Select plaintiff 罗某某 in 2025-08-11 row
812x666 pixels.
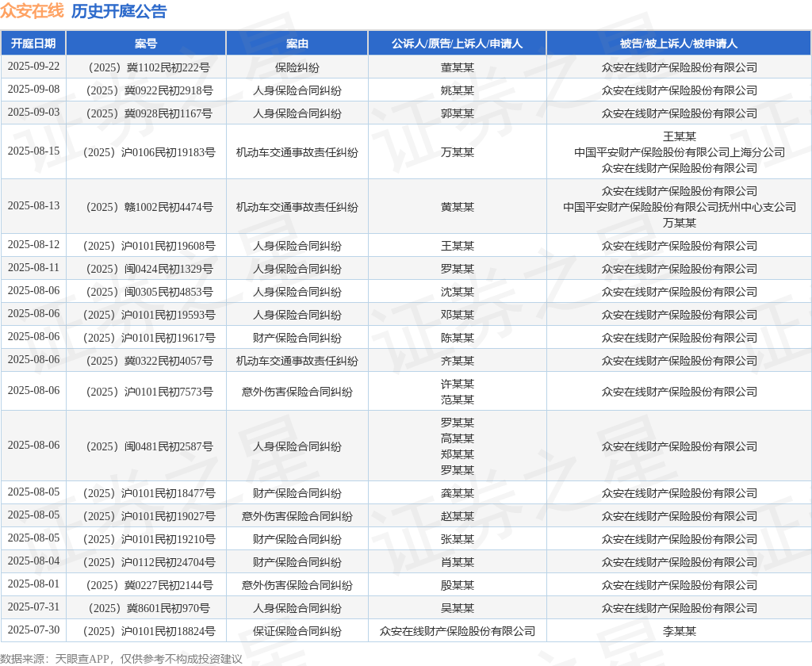coord(458,270)
